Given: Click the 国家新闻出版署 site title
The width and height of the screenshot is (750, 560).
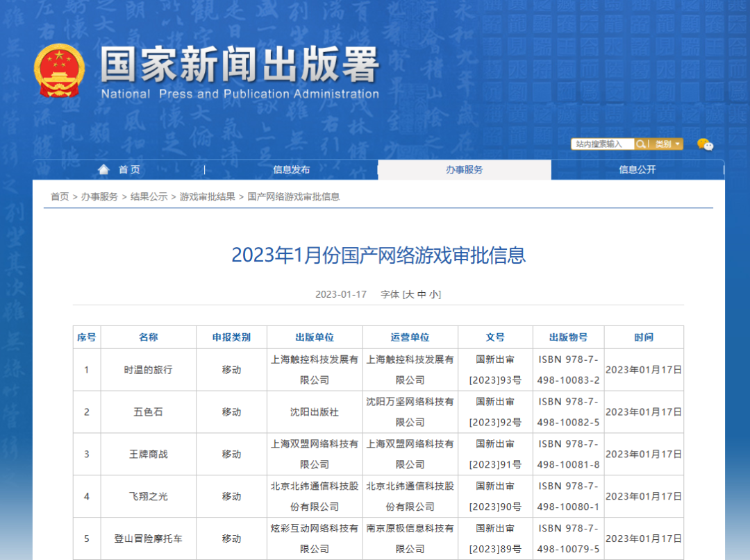Looking at the screenshot, I should point(240,65).
